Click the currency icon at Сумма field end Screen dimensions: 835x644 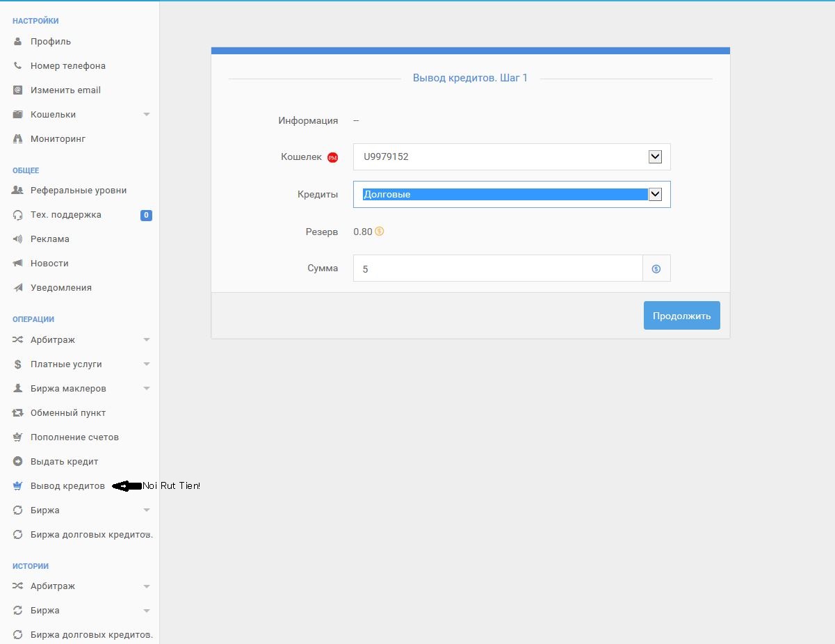point(656,268)
